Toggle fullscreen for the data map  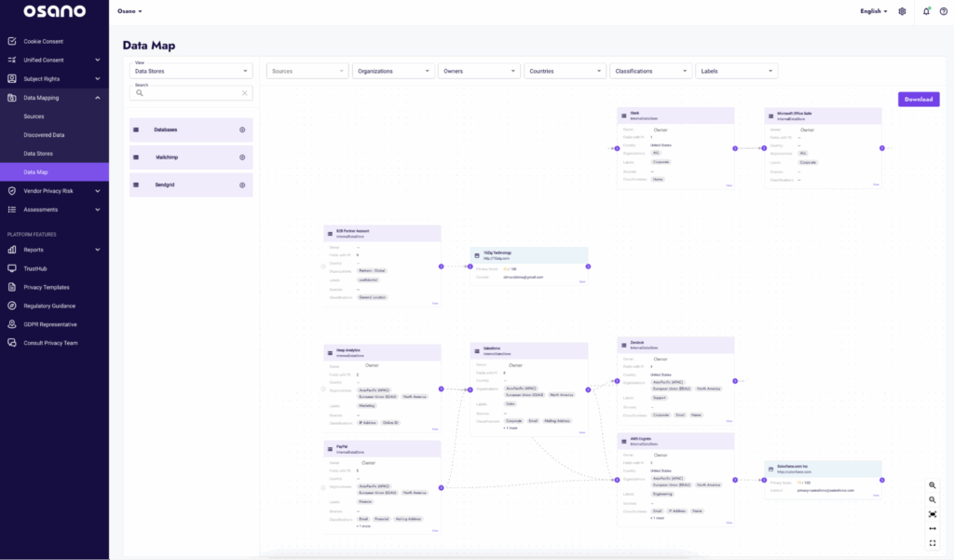click(x=932, y=543)
